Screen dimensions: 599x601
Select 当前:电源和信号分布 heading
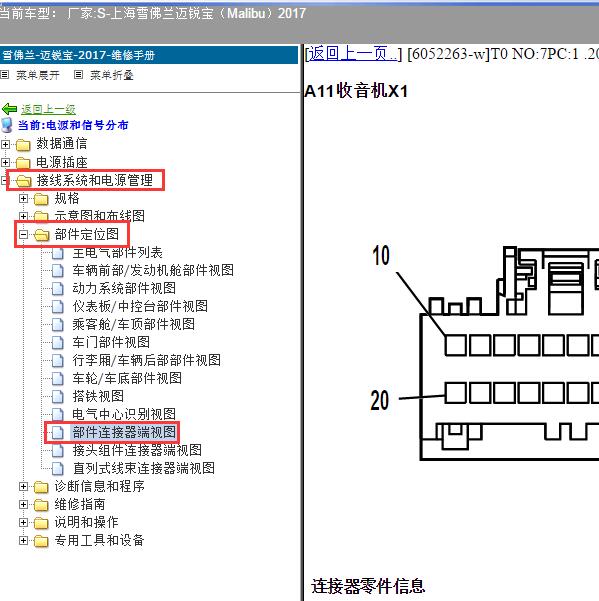click(73, 125)
